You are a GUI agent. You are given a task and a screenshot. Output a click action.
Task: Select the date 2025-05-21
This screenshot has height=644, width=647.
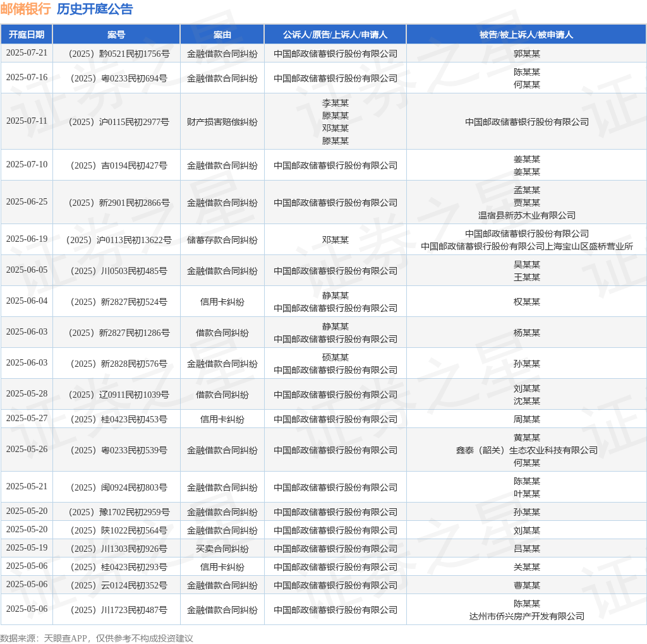pyautogui.click(x=27, y=486)
